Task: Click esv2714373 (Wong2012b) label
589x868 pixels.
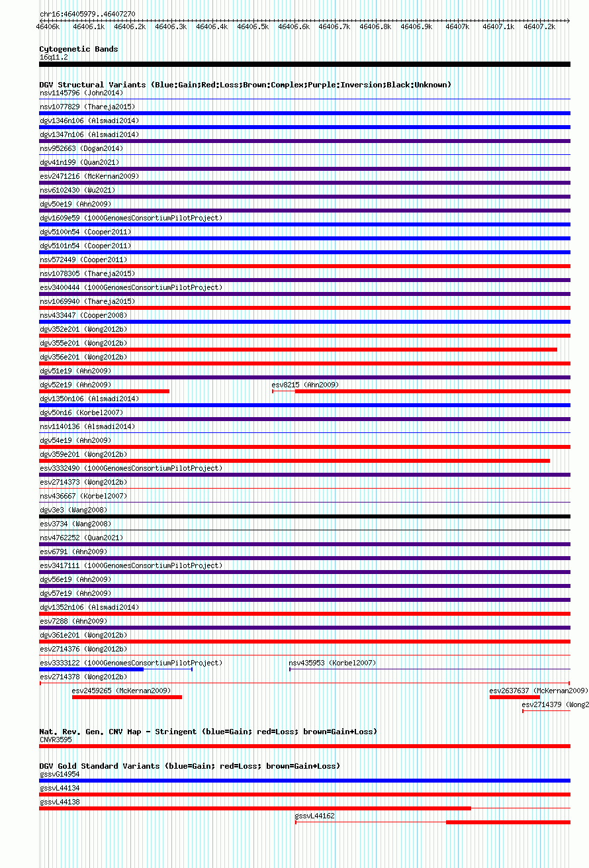Action: [83, 482]
